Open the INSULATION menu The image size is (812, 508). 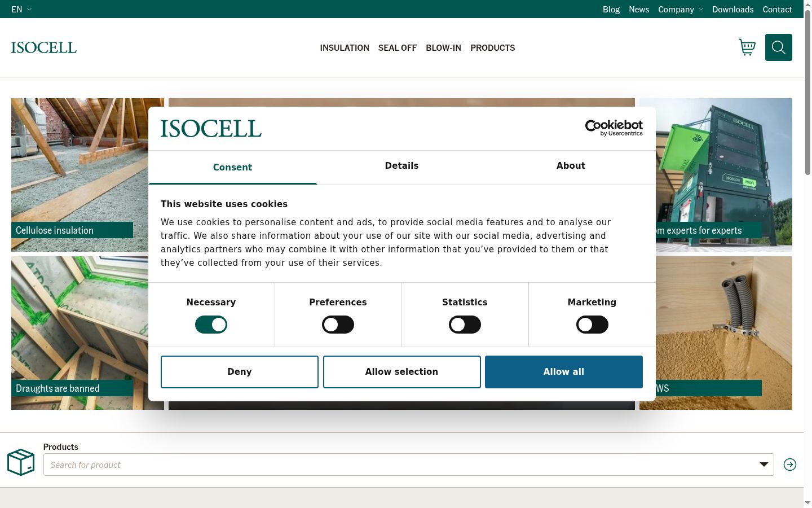[x=345, y=47]
